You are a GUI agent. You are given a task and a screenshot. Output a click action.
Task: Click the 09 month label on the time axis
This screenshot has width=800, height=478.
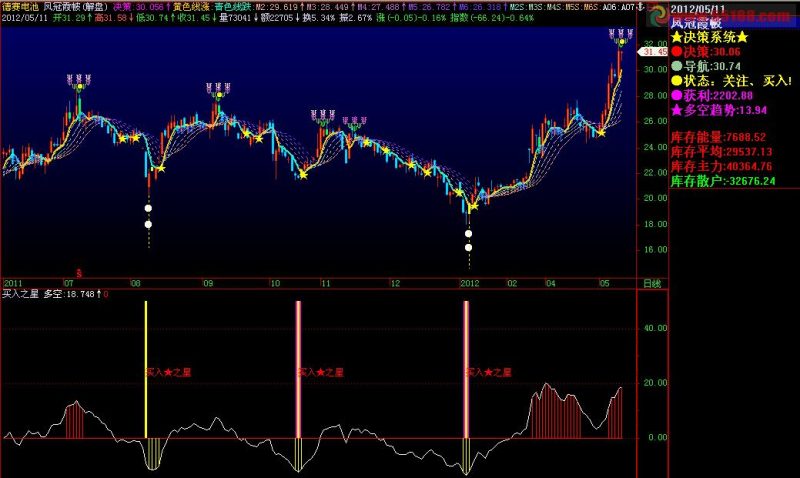click(x=208, y=283)
